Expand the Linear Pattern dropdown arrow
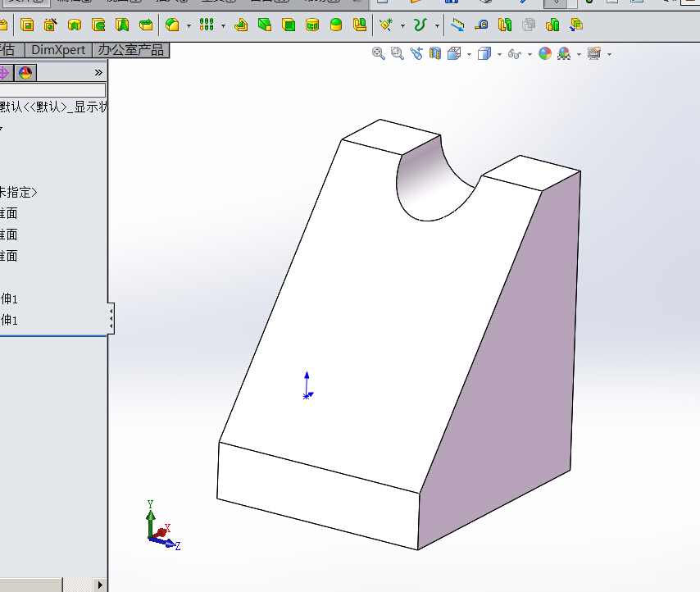 point(223,26)
